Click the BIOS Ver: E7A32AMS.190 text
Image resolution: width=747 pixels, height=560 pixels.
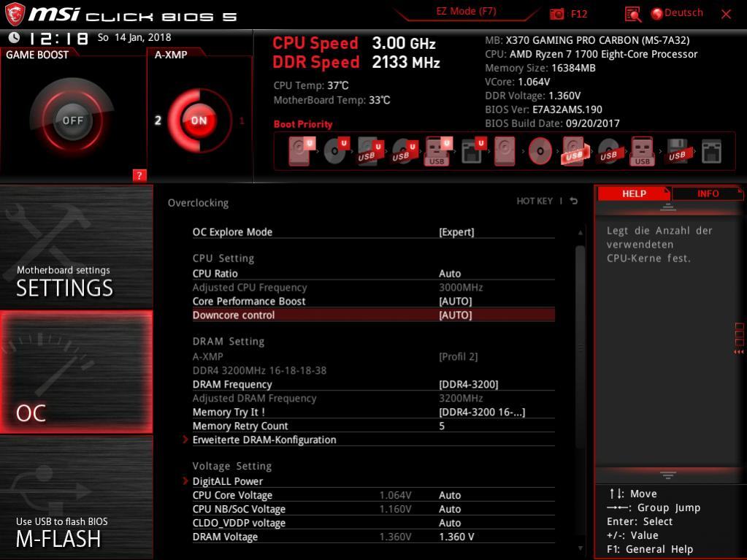[x=543, y=110]
